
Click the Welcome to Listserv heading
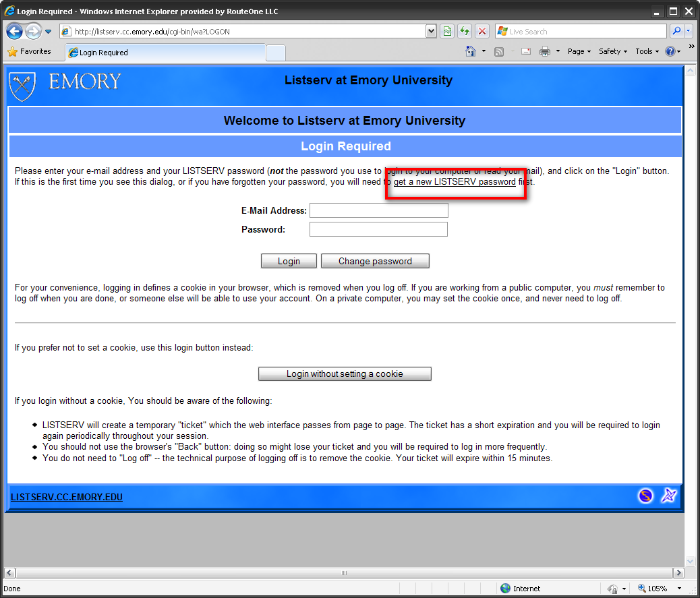pos(345,120)
